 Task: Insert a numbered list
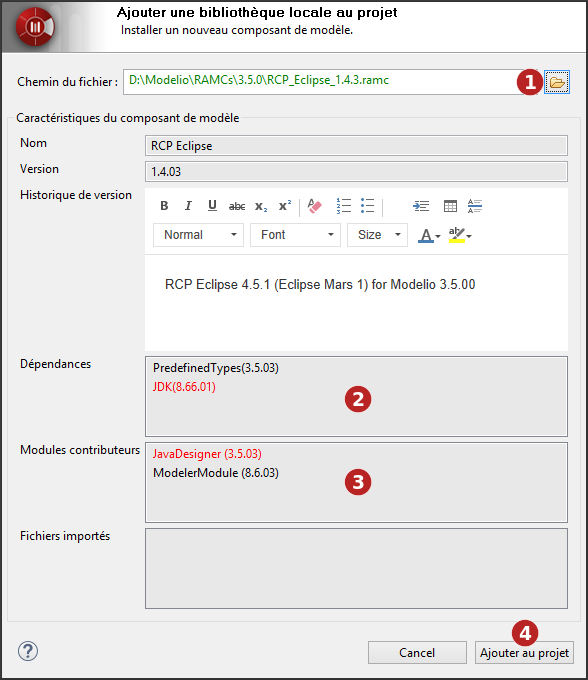(x=344, y=206)
